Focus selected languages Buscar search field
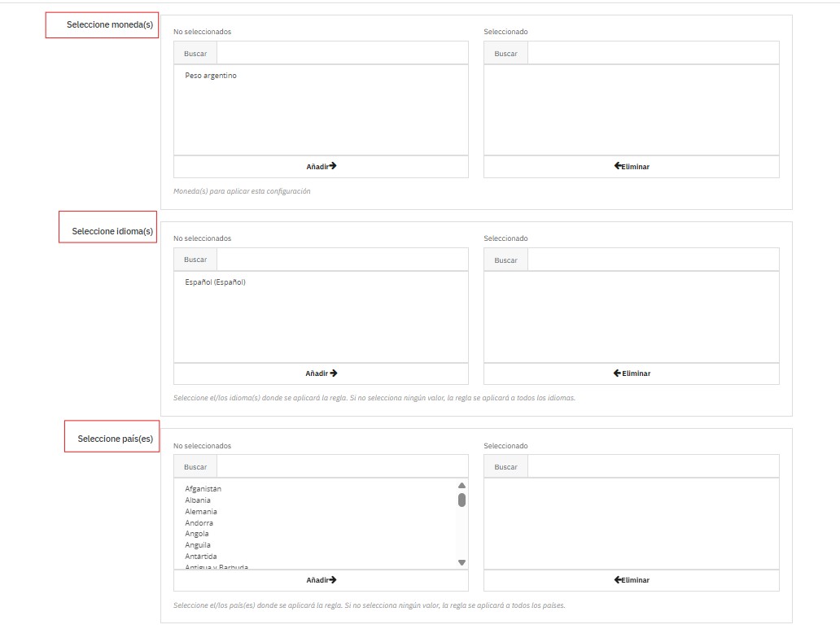 (653, 260)
